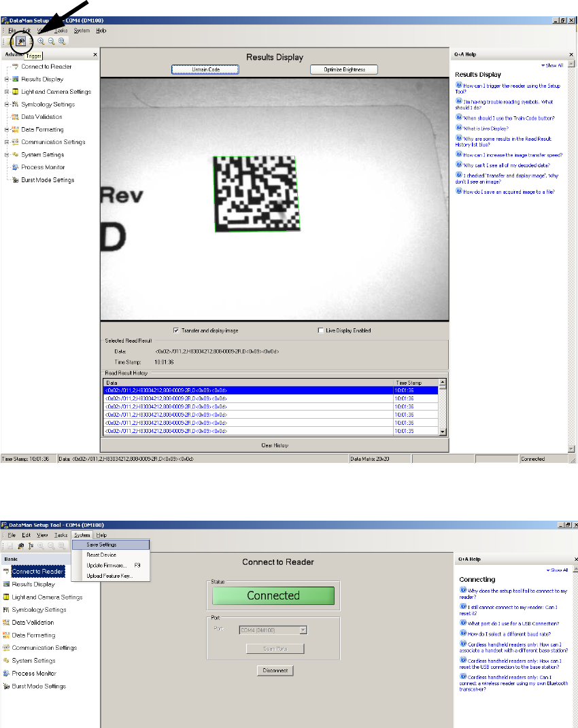Expand the Data Formatting node in the Advanced tree
578x728 pixels.
click(7, 130)
